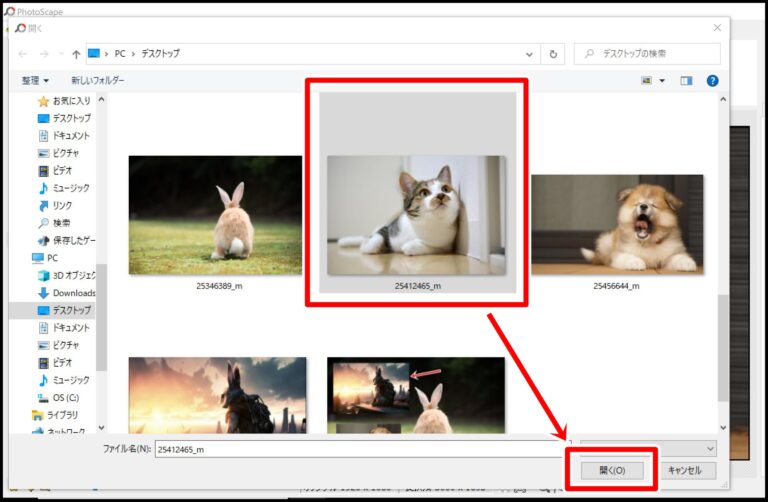
Task: Select ミュージック under PC
Action: pyautogui.click(x=64, y=380)
